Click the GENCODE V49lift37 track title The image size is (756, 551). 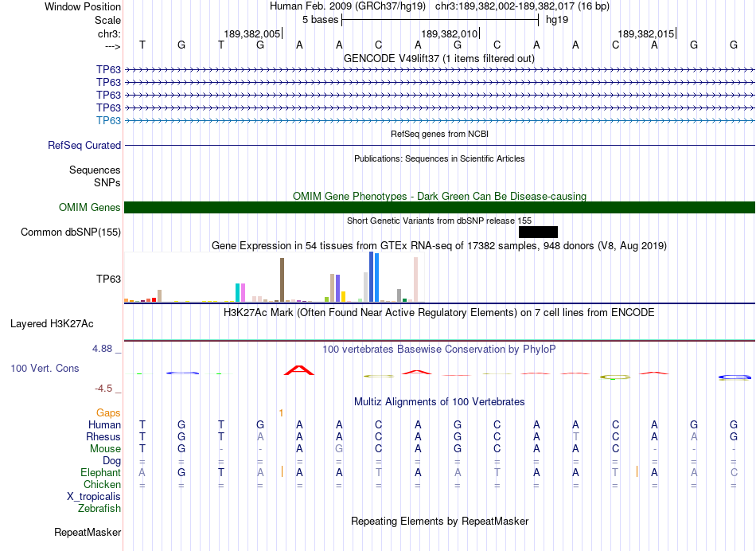[438, 58]
